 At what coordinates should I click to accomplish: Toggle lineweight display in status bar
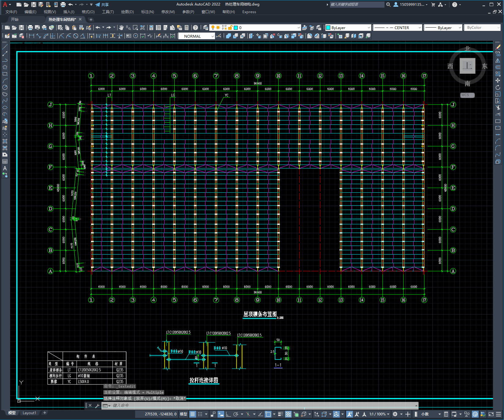pos(280,414)
